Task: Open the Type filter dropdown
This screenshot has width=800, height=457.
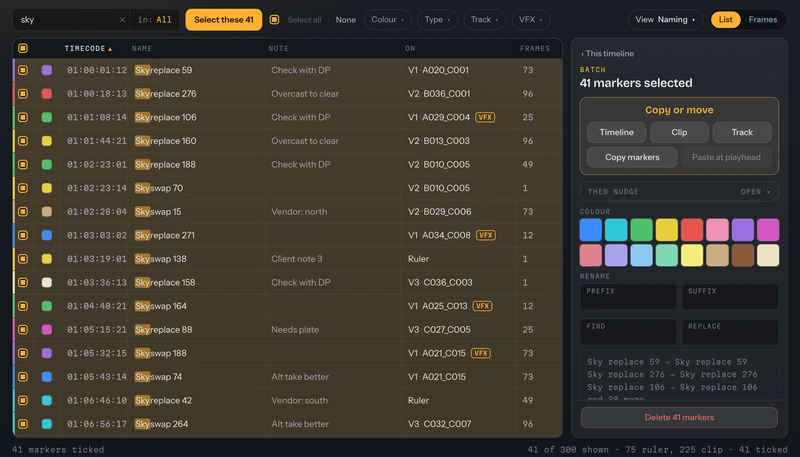Action: [x=437, y=20]
